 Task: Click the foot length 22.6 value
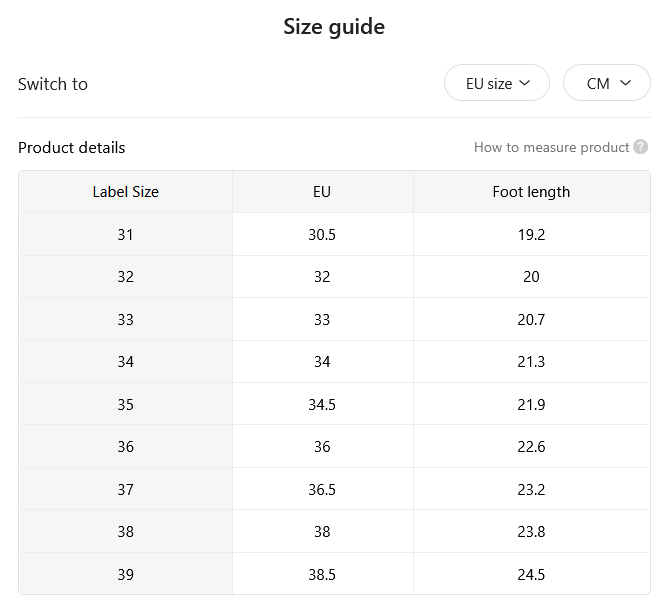pos(531,446)
